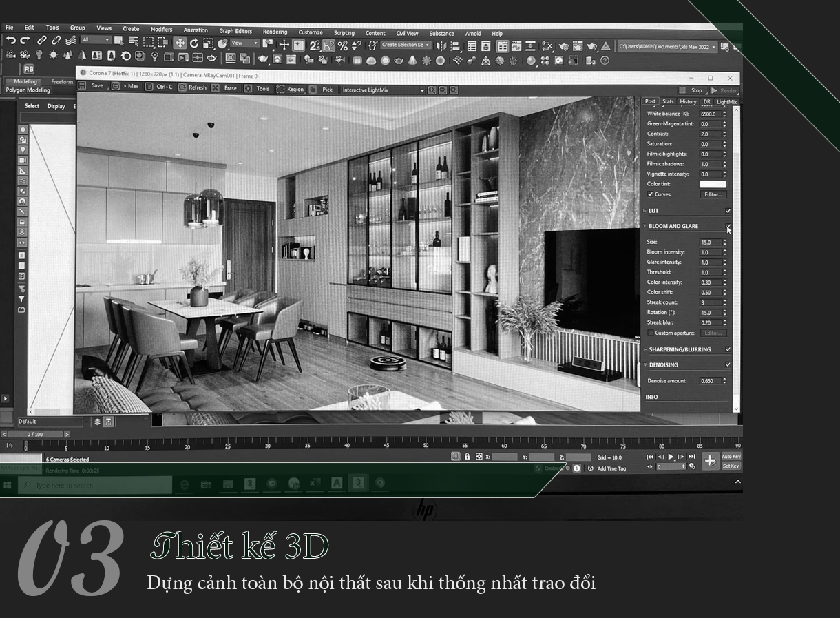Toggle the Percent Snap icon
The width and height of the screenshot is (840, 618).
click(x=342, y=45)
